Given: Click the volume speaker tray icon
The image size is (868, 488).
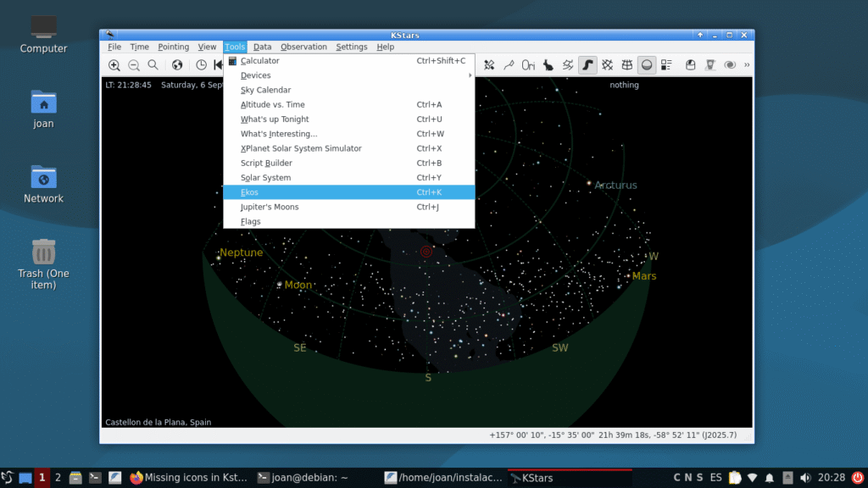Looking at the screenshot, I should pyautogui.click(x=804, y=478).
